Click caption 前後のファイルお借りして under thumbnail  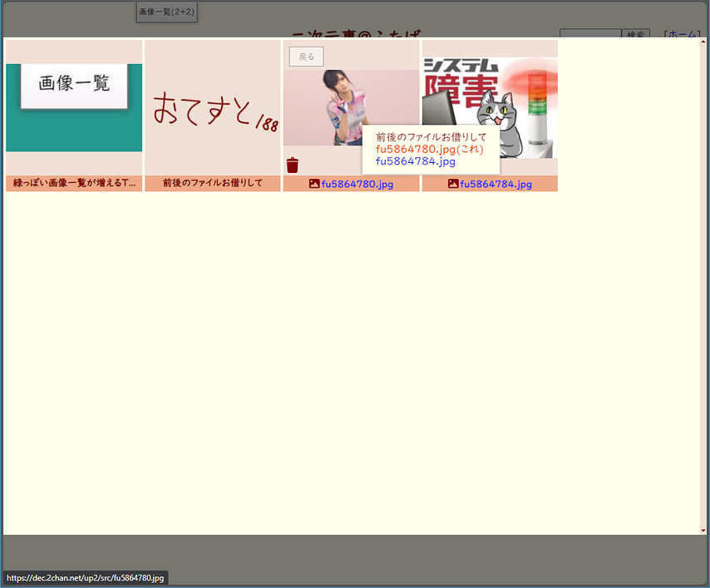pyautogui.click(x=213, y=184)
